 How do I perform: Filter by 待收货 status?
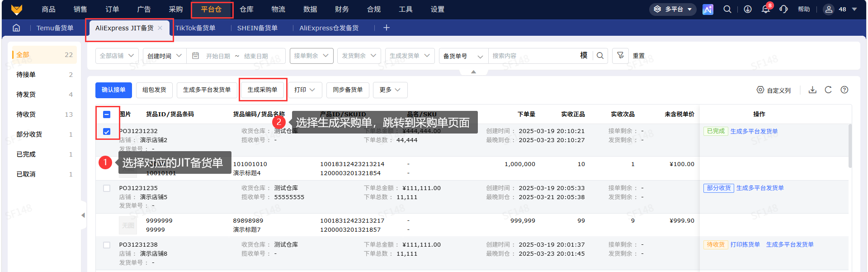44,115
